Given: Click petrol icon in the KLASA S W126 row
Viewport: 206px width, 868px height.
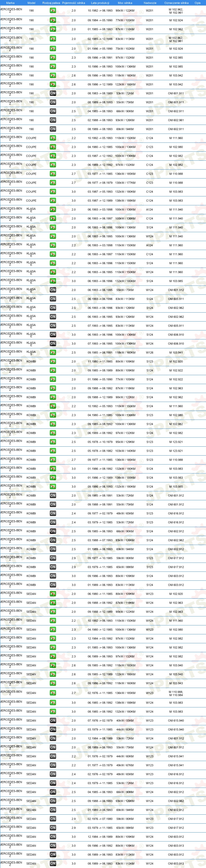Looking at the screenshot, I should [53, 353].
